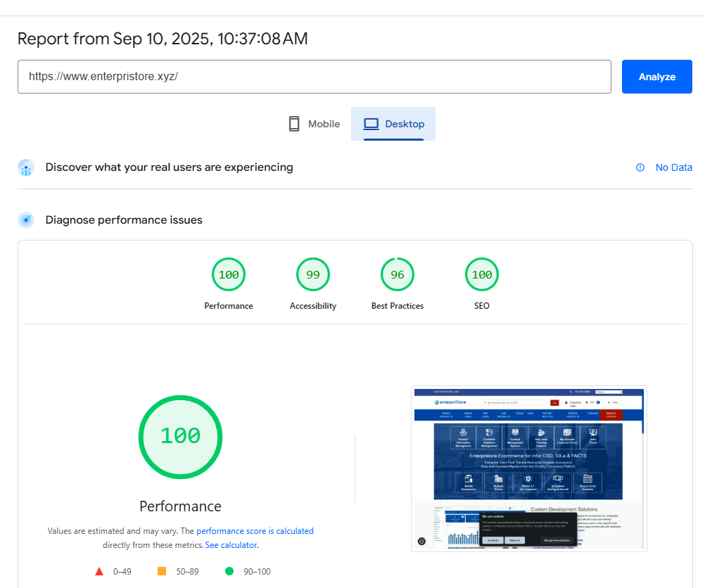Click the Analyze button

(x=657, y=77)
